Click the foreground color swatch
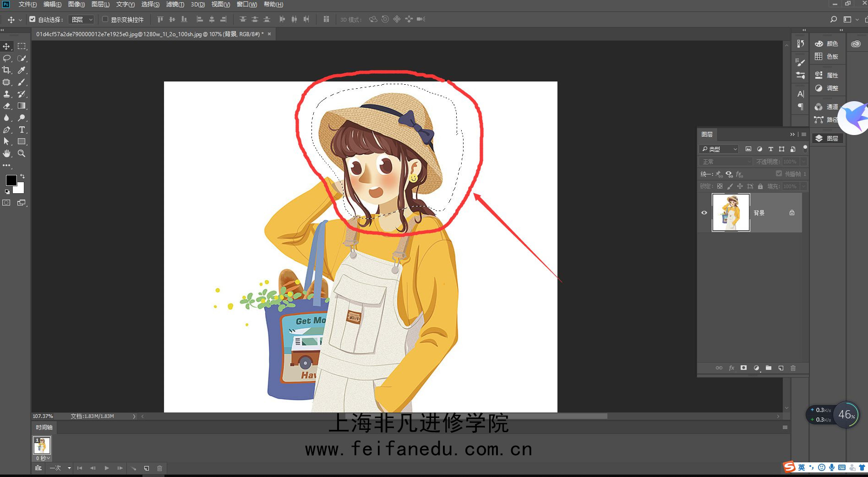The height and width of the screenshot is (477, 868). 11,180
